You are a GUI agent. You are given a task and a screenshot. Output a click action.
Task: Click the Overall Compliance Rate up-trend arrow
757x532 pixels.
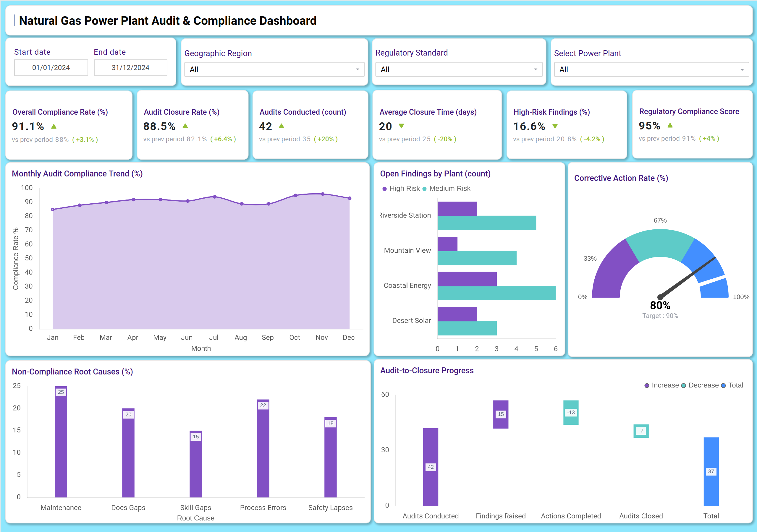pos(54,126)
